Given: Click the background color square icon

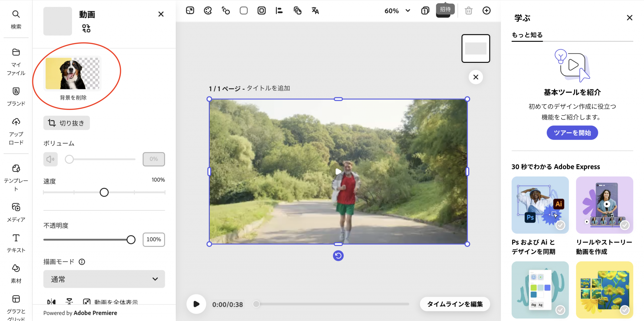Looking at the screenshot, I should pos(244,11).
